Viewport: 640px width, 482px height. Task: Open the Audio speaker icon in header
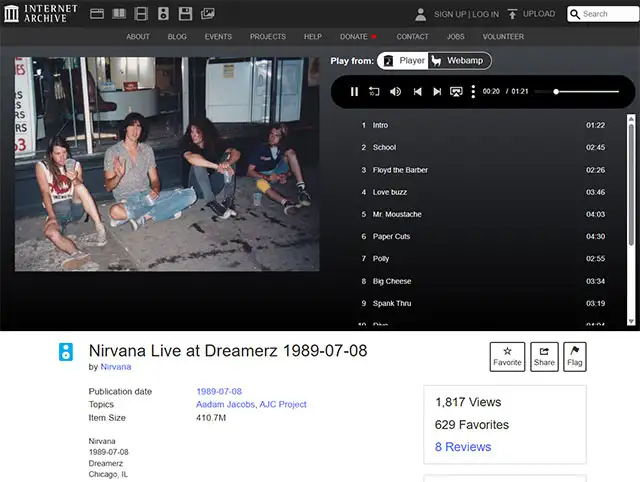[163, 14]
